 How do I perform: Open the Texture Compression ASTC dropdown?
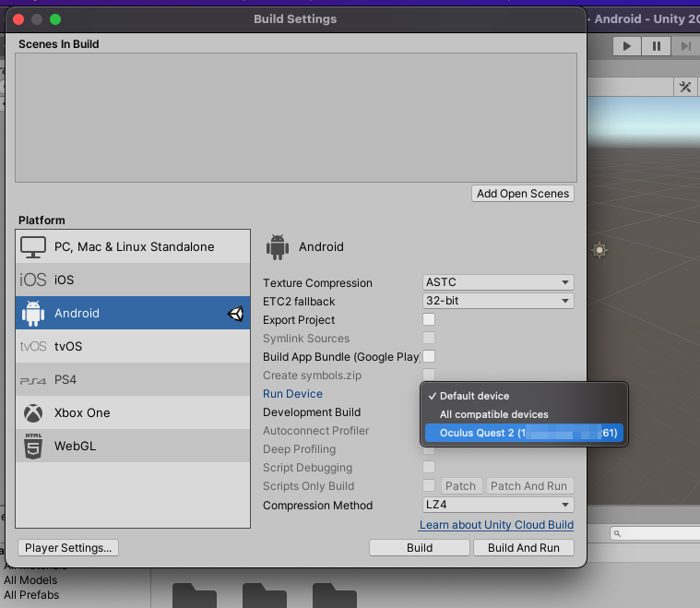click(498, 282)
